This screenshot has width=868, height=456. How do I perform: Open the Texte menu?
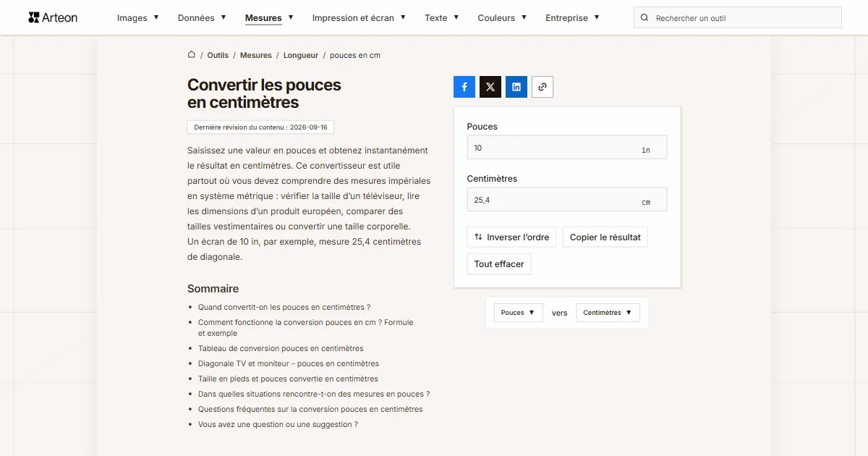point(442,18)
